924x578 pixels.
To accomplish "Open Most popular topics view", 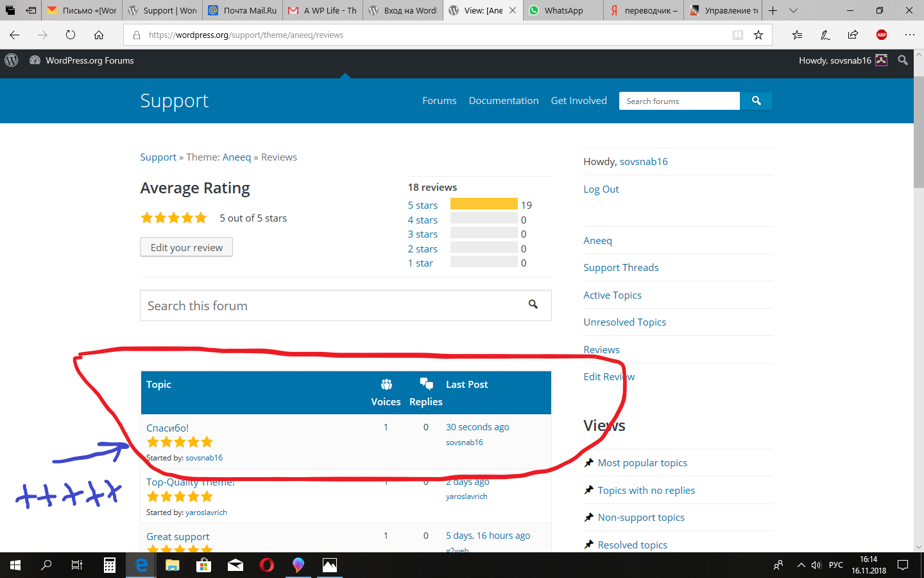I will pyautogui.click(x=642, y=463).
